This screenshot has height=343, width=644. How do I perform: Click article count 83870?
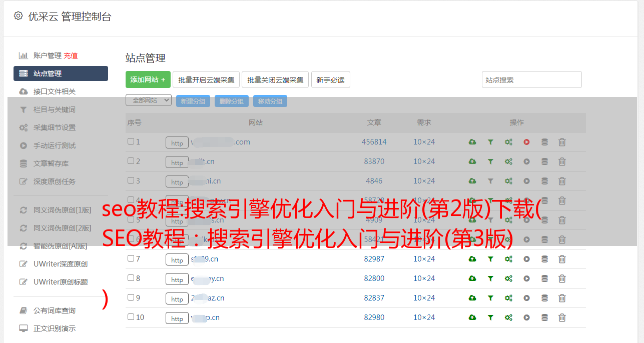(374, 161)
